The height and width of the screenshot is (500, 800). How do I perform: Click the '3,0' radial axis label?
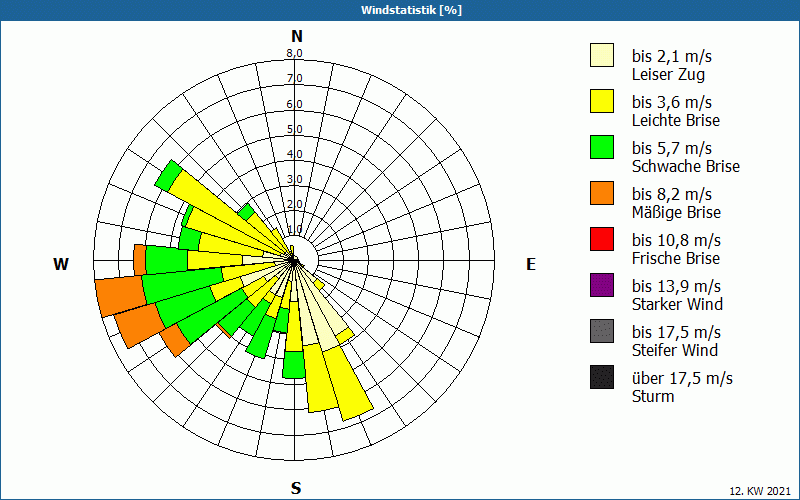pyautogui.click(x=295, y=179)
